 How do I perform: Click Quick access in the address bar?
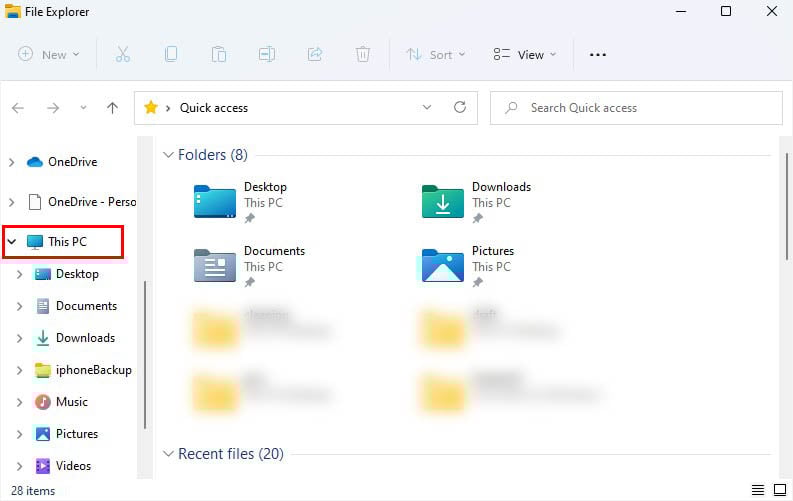[214, 108]
